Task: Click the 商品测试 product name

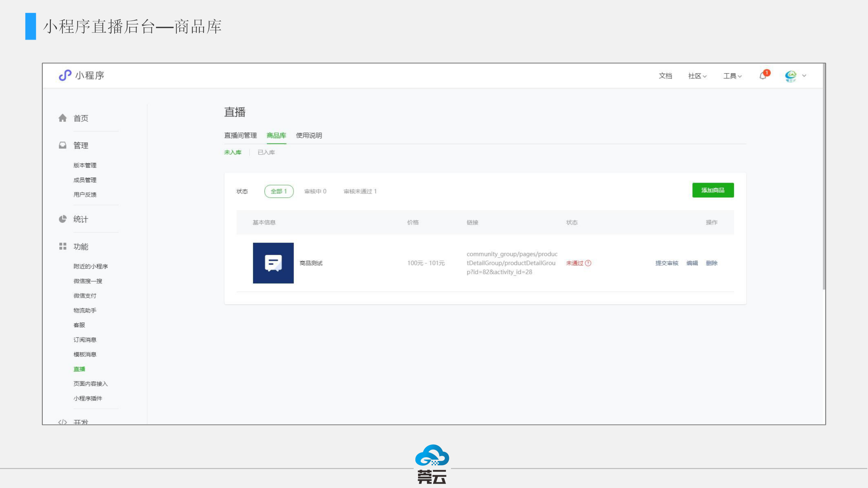Action: click(x=311, y=263)
